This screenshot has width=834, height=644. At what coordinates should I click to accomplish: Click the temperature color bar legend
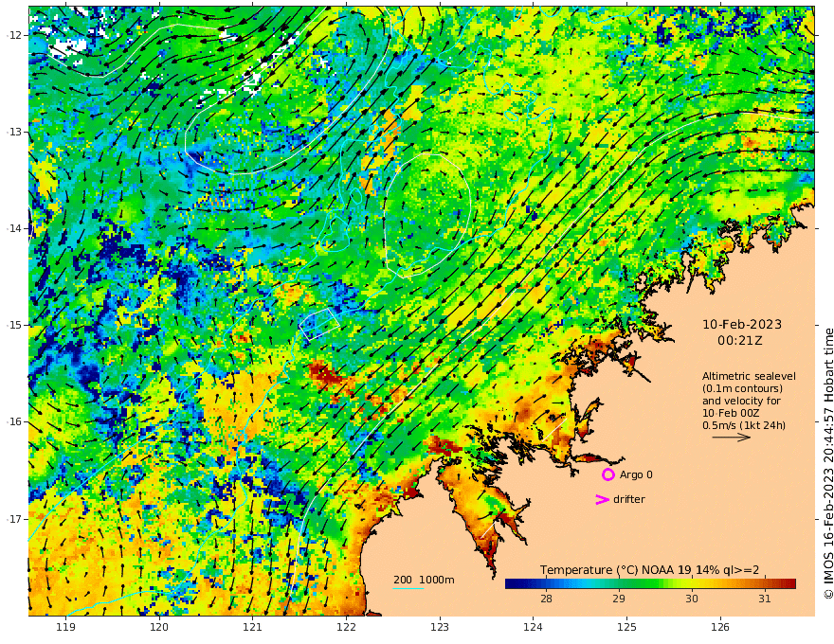(650, 584)
